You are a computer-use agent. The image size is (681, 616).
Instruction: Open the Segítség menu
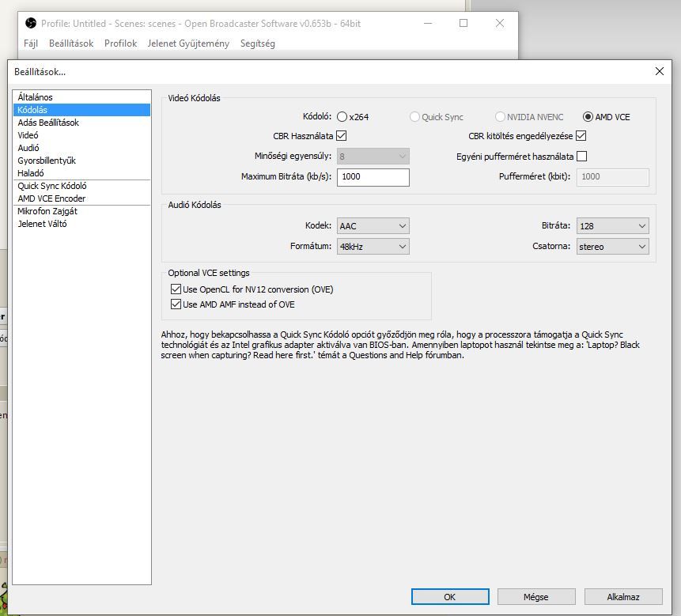point(258,43)
